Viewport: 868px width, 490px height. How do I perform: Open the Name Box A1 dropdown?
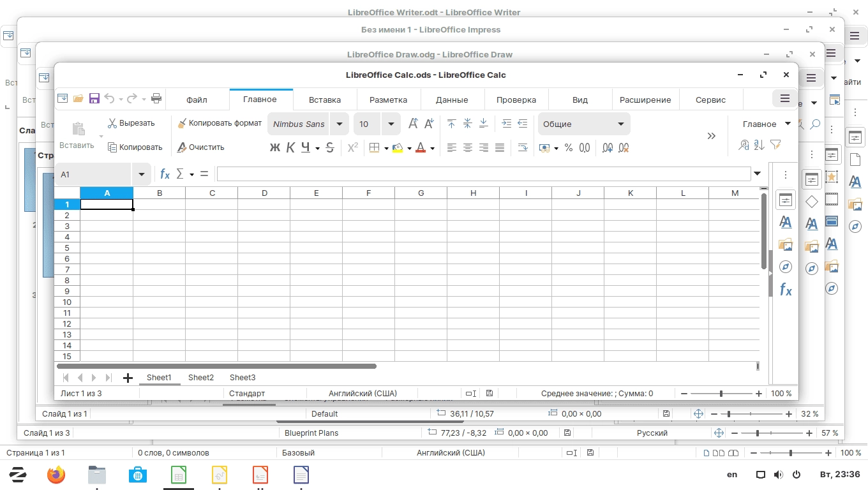click(141, 174)
